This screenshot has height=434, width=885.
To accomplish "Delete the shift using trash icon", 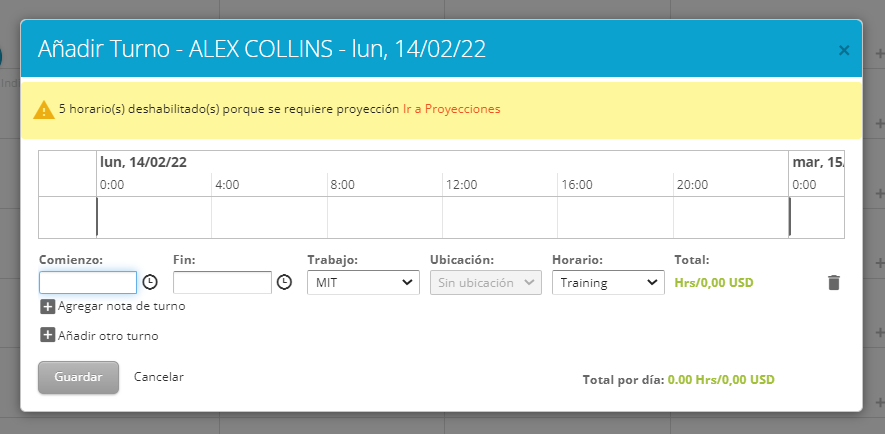I will coord(834,283).
